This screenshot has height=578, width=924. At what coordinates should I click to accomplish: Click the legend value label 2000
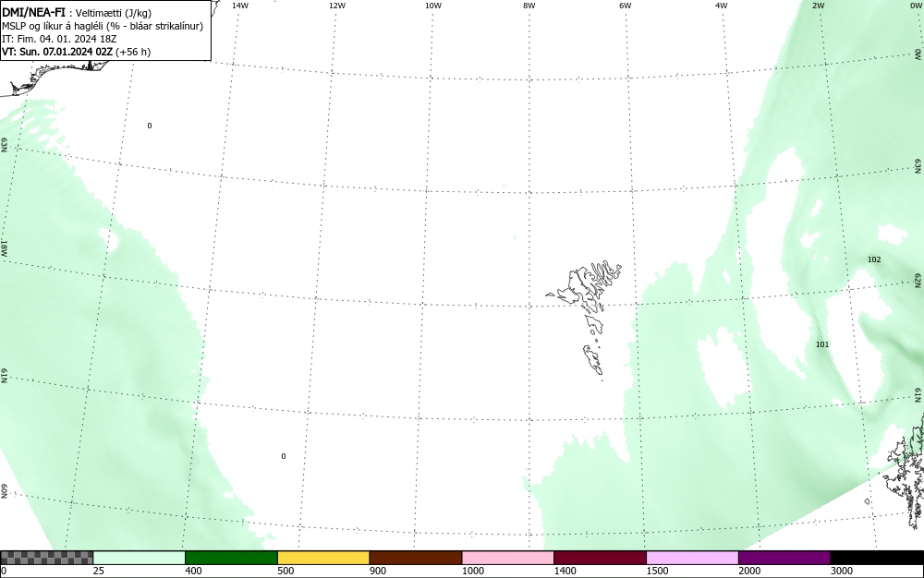749,571
